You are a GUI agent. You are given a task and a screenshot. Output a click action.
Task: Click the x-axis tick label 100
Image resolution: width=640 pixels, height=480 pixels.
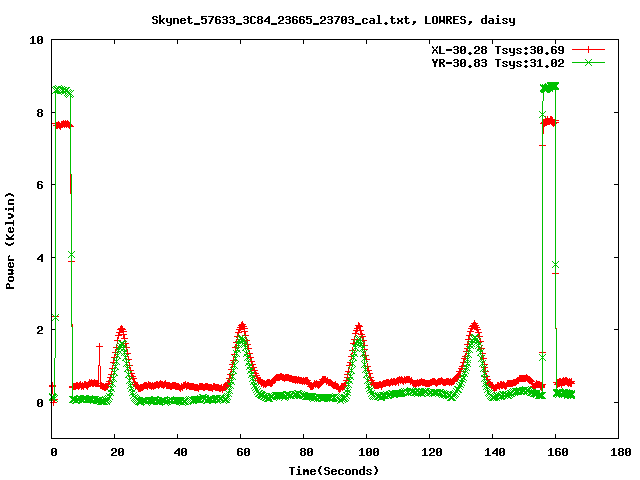[369, 452]
